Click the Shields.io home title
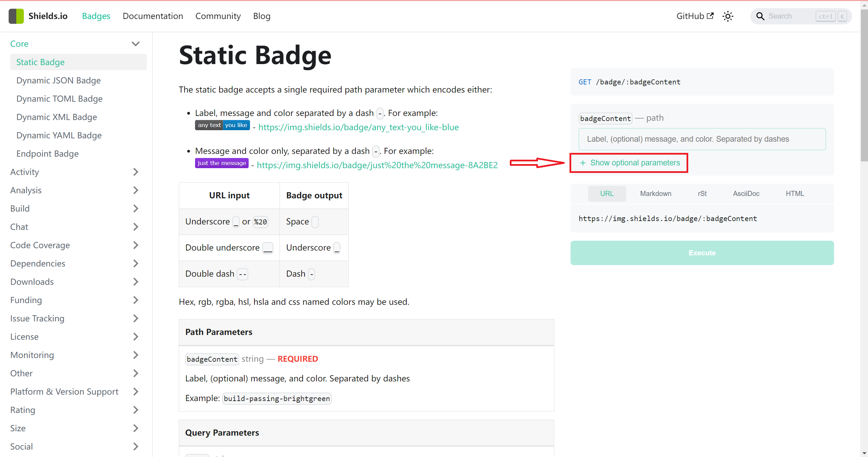 pos(48,16)
